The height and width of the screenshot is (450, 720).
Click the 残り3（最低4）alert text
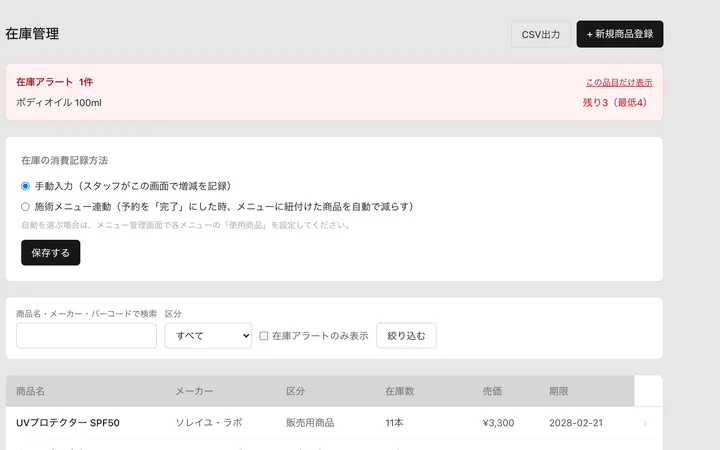614,102
